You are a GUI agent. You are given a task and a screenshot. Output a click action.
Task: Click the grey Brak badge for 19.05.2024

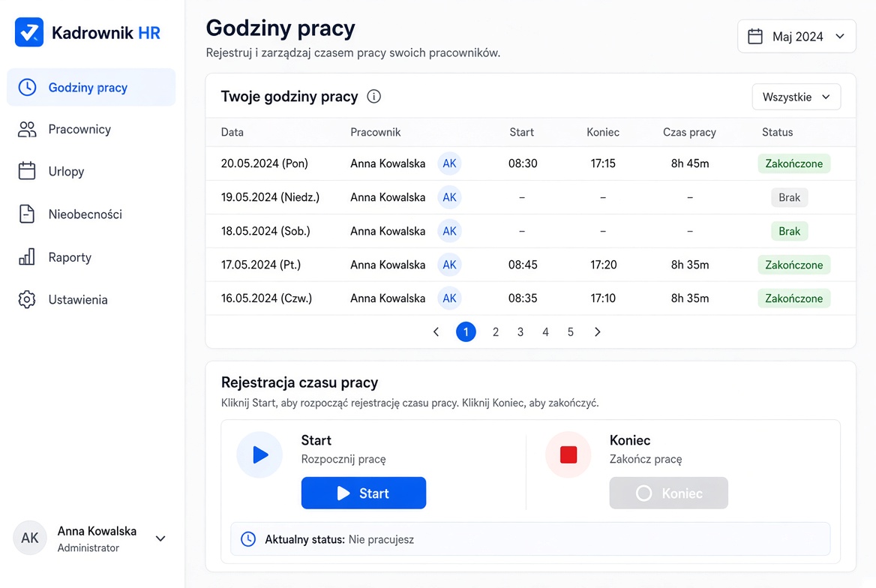[x=790, y=197]
